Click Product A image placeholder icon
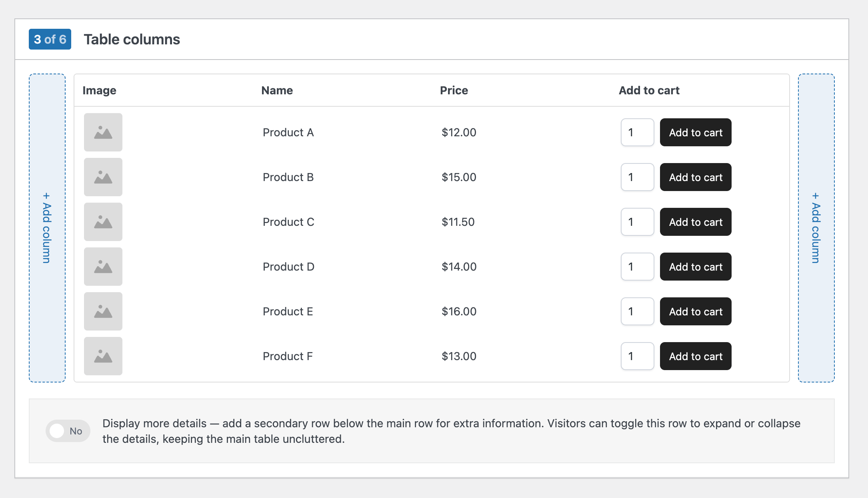This screenshot has width=868, height=498. coord(103,132)
